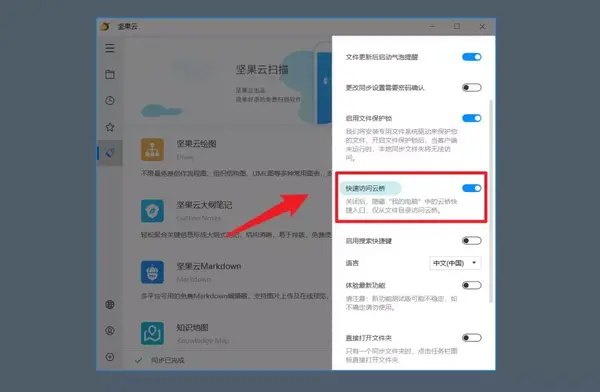Click the 启用搜索快捷键 label
Viewport: 600px width, 392px height.
(368, 241)
